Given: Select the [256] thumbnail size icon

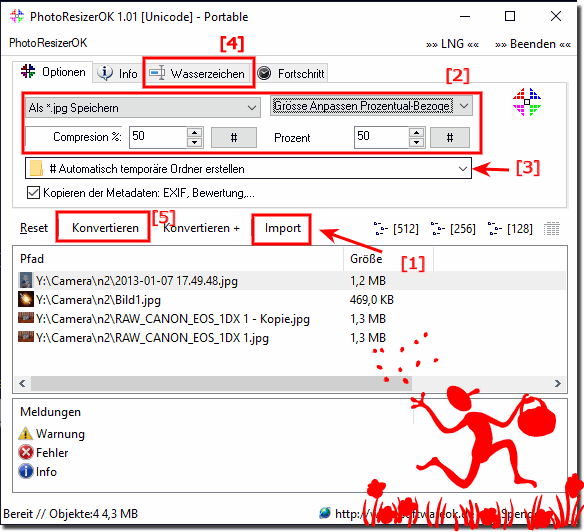Looking at the screenshot, I should click(453, 228).
